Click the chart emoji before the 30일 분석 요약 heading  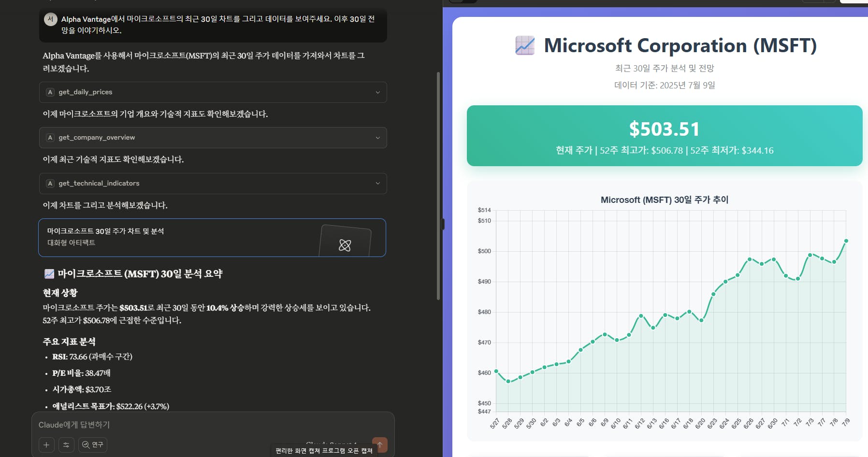(49, 274)
